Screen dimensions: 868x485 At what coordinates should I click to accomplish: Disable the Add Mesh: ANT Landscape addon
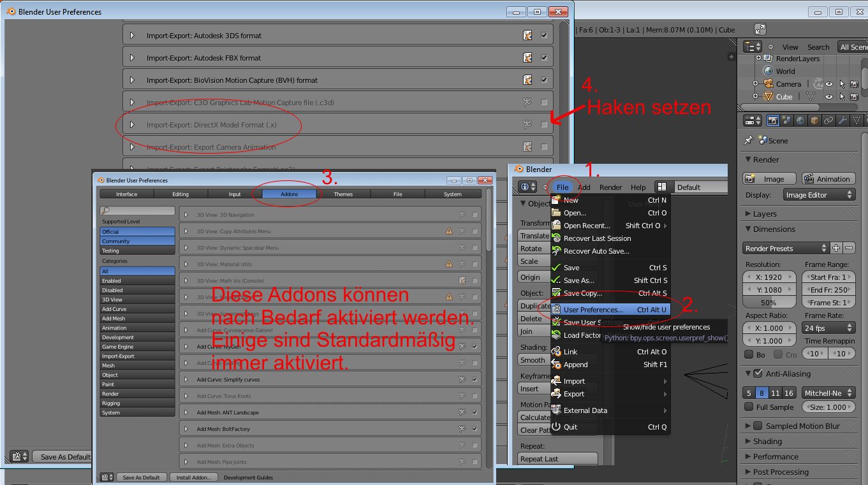coord(474,412)
